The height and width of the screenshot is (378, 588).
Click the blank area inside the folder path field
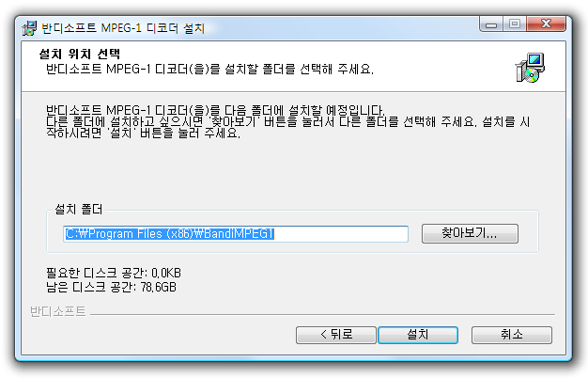click(341, 234)
